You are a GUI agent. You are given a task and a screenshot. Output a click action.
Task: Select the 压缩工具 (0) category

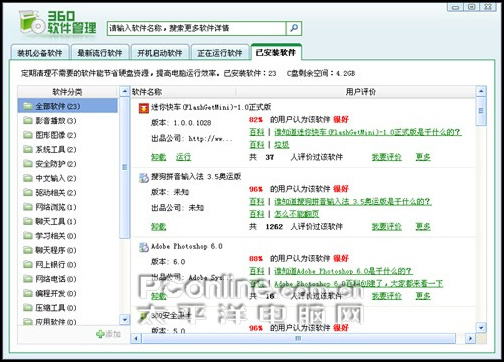tap(68, 308)
